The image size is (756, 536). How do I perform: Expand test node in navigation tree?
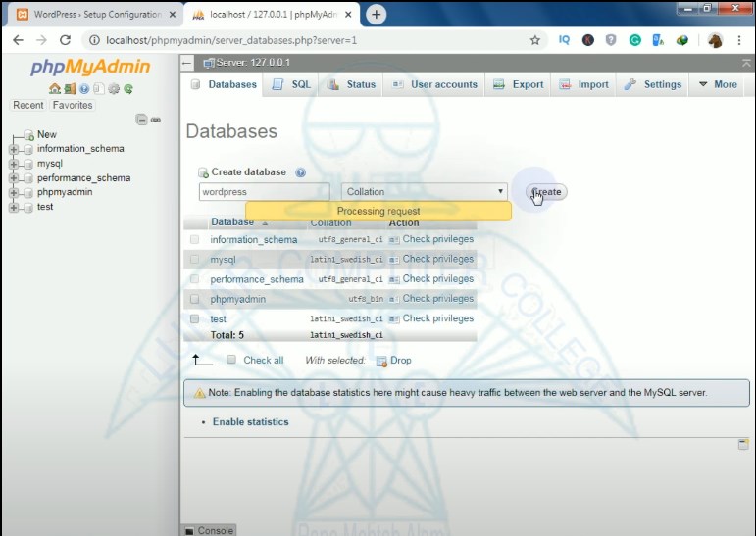(x=14, y=208)
